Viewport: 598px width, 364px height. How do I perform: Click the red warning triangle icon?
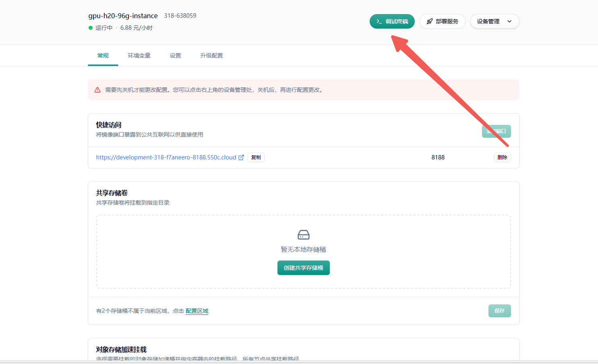point(97,90)
